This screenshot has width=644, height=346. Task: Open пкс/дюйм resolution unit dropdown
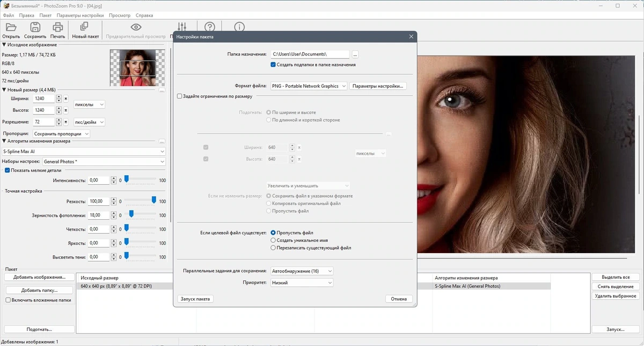click(x=89, y=122)
